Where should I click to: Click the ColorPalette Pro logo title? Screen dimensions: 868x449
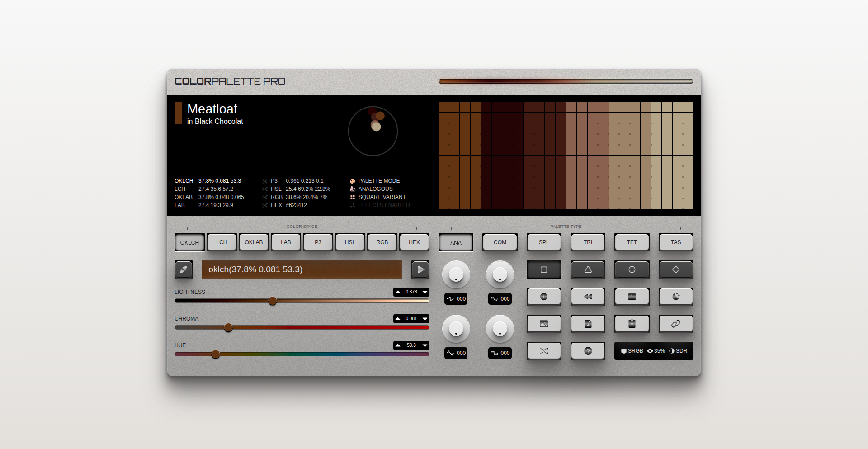point(230,81)
